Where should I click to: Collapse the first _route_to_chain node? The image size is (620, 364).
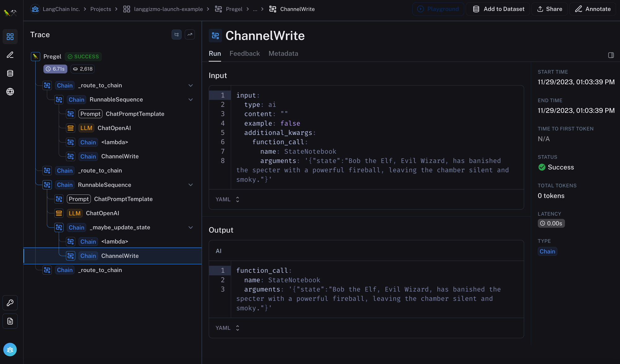tap(191, 86)
